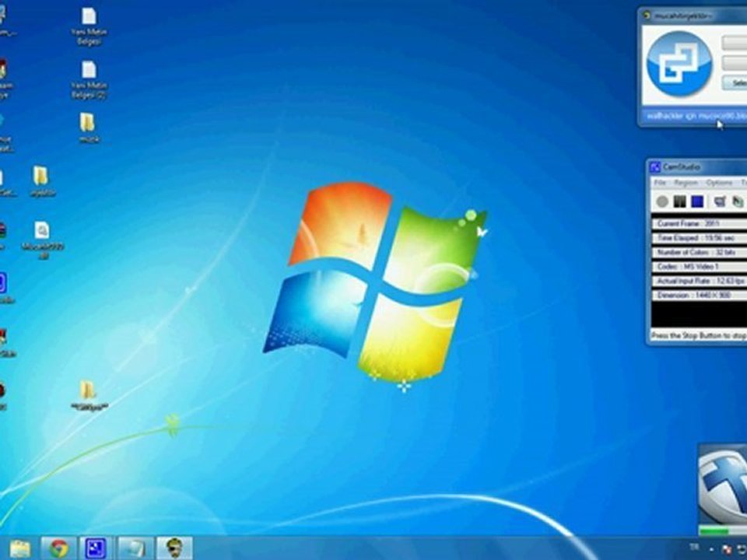This screenshot has height=560, width=747.
Task: Click the rightmost green icon in CamStudio toolbar
Action: point(738,202)
